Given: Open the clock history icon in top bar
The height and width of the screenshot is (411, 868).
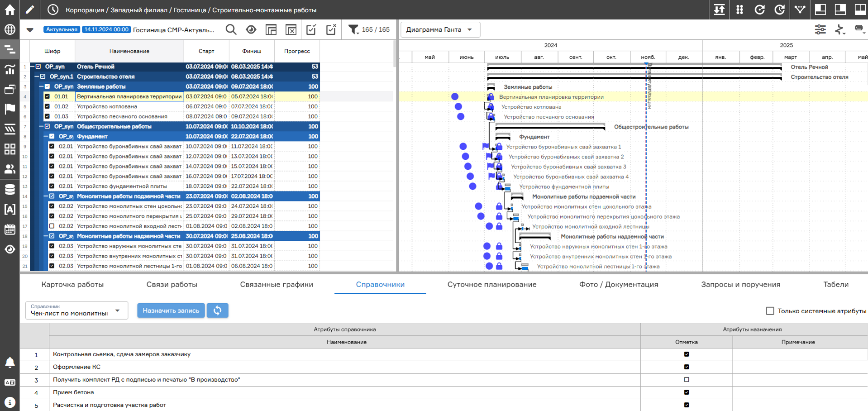Looking at the screenshot, I should 53,10.
